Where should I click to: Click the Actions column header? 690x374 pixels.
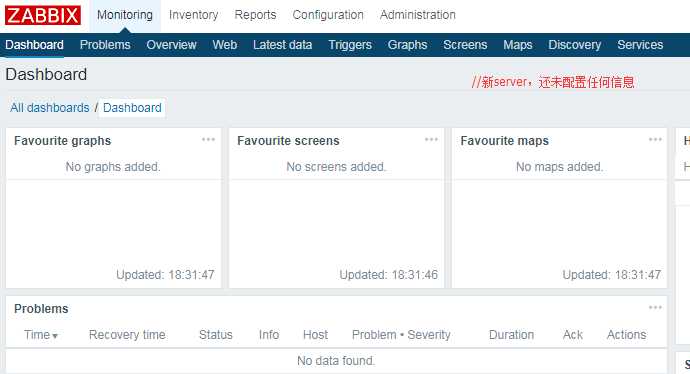coord(627,335)
